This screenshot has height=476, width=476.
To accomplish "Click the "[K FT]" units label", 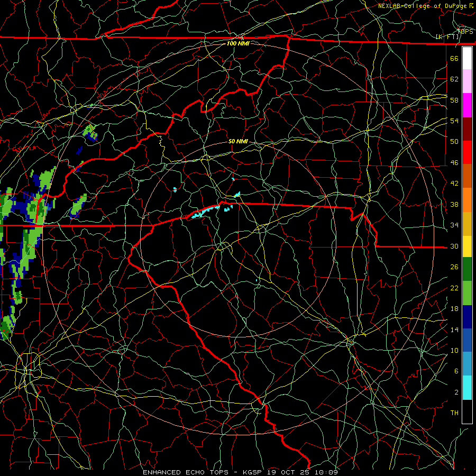I will tap(447, 37).
